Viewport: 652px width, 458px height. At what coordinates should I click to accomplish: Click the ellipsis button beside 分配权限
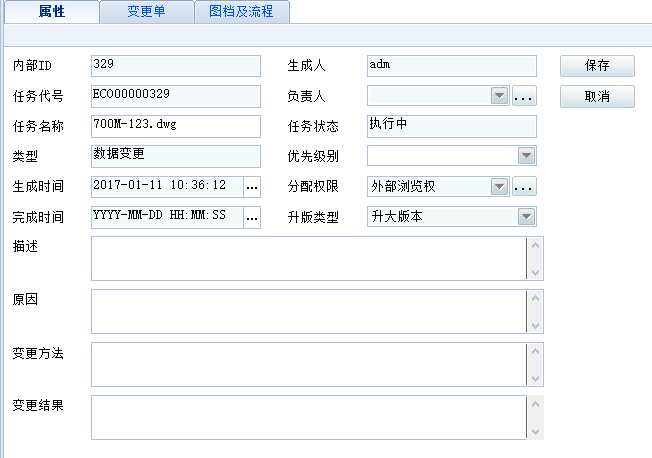pos(525,186)
